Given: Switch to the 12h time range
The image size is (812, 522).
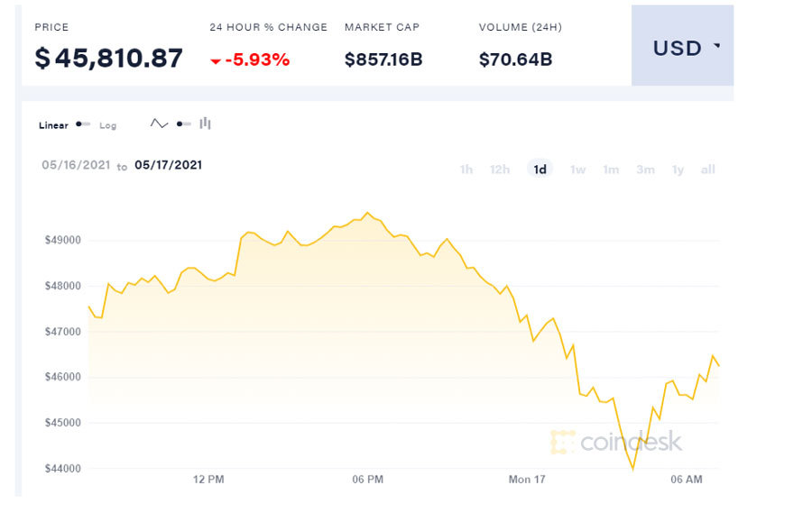Looking at the screenshot, I should pos(499,169).
